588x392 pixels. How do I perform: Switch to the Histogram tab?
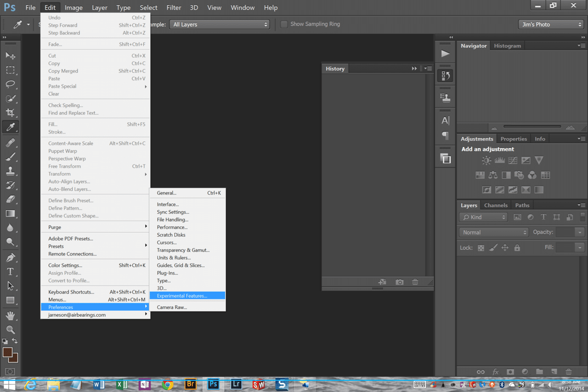click(x=507, y=46)
